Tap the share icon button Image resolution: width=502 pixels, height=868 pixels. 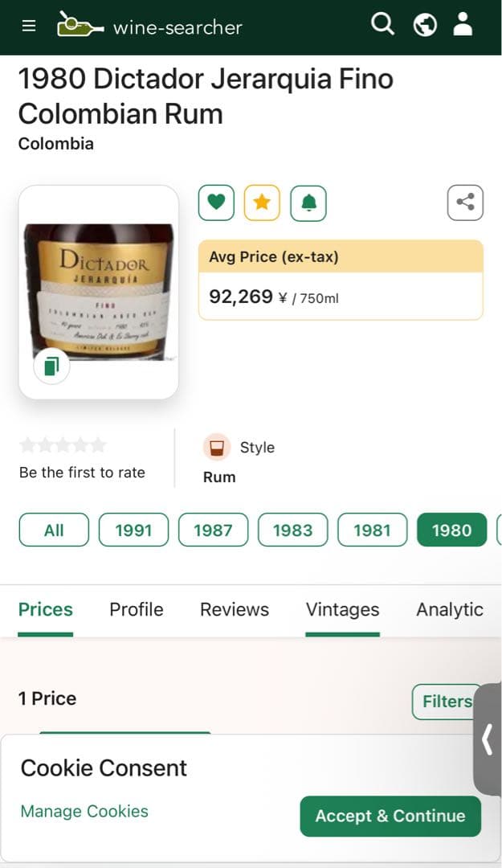[x=465, y=203]
